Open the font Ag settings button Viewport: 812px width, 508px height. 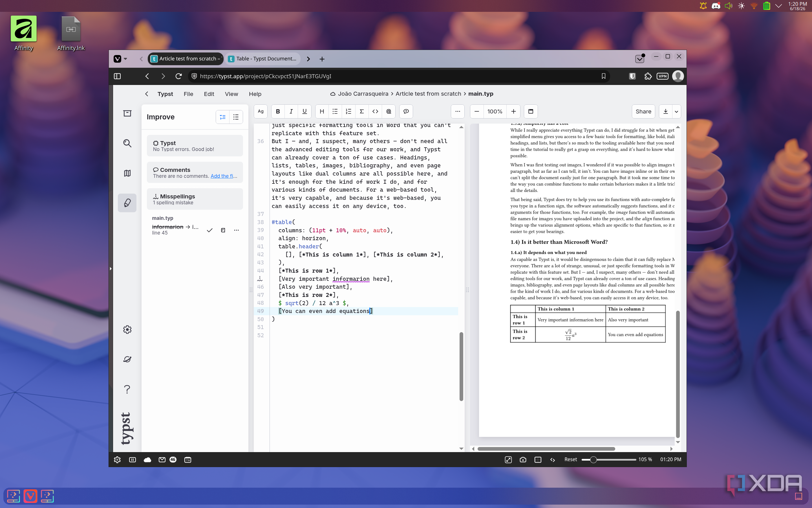coord(261,111)
